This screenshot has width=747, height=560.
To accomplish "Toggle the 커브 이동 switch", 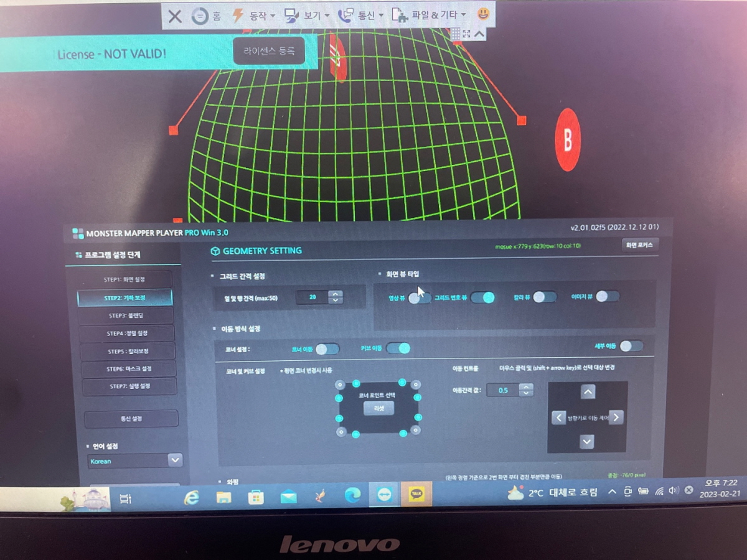I will click(398, 348).
